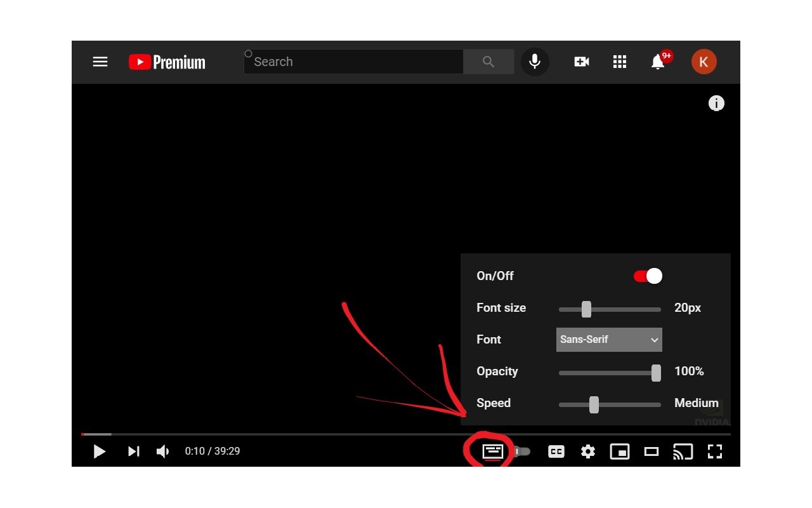This screenshot has width=812, height=508.
Task: Toggle autoplay switch in player bar
Action: pyautogui.click(x=522, y=451)
